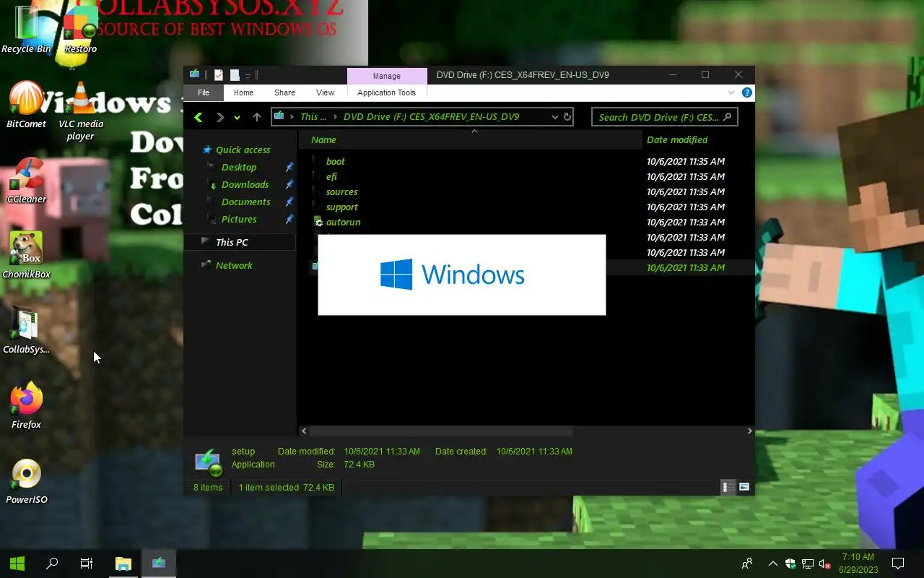
Task: Select the CollabSys desktop file icon
Action: coord(27,331)
